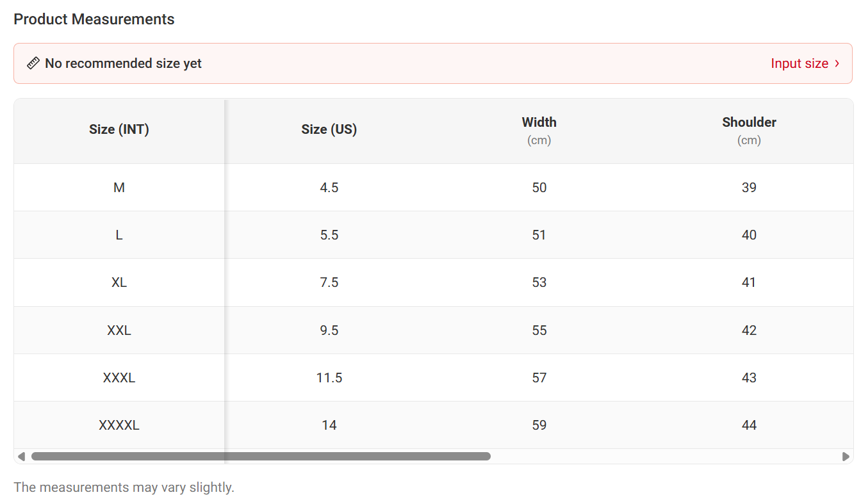Click the table's left scroll arrow
Screen dimensions: 861x504
click(x=21, y=457)
